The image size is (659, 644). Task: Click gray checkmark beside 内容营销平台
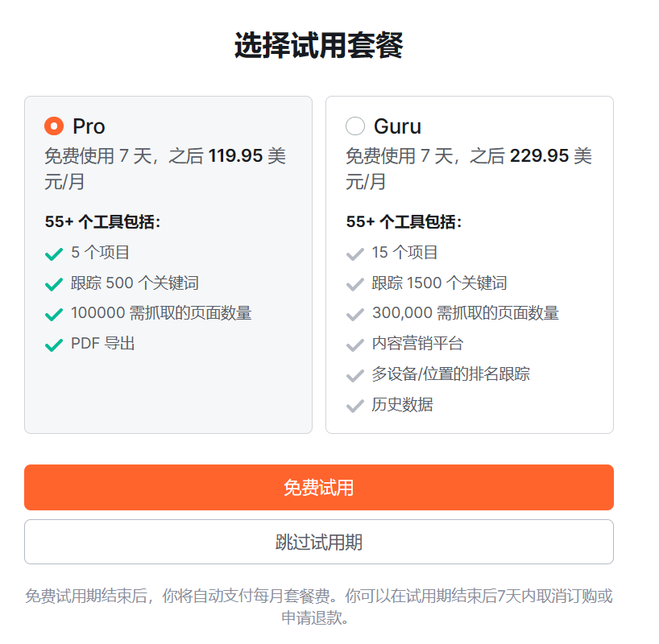click(355, 345)
